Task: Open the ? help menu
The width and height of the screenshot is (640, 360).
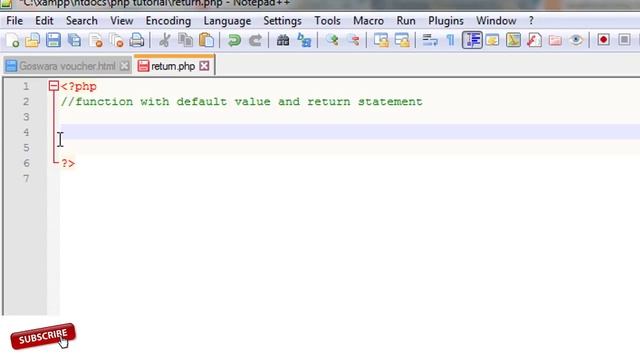Action: tap(531, 21)
